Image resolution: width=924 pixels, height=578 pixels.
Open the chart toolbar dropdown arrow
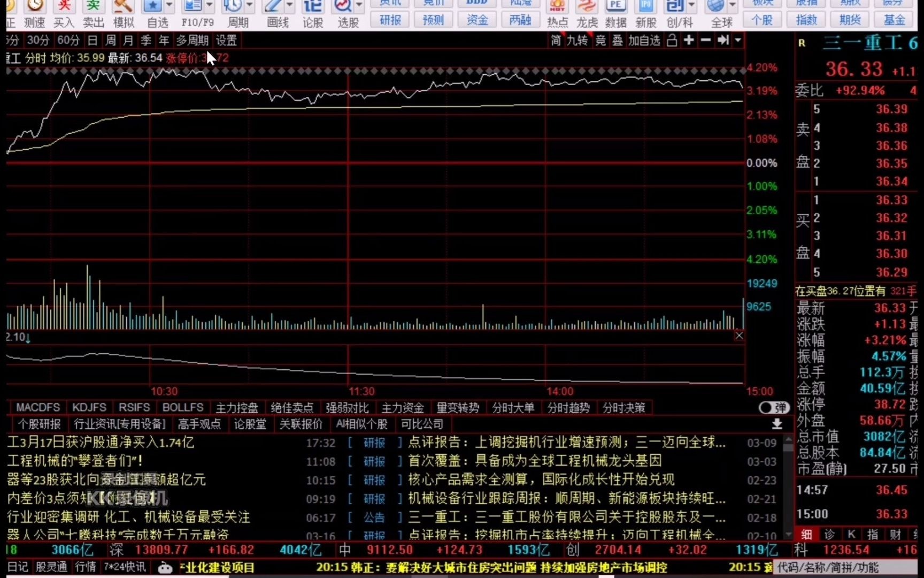pos(738,40)
